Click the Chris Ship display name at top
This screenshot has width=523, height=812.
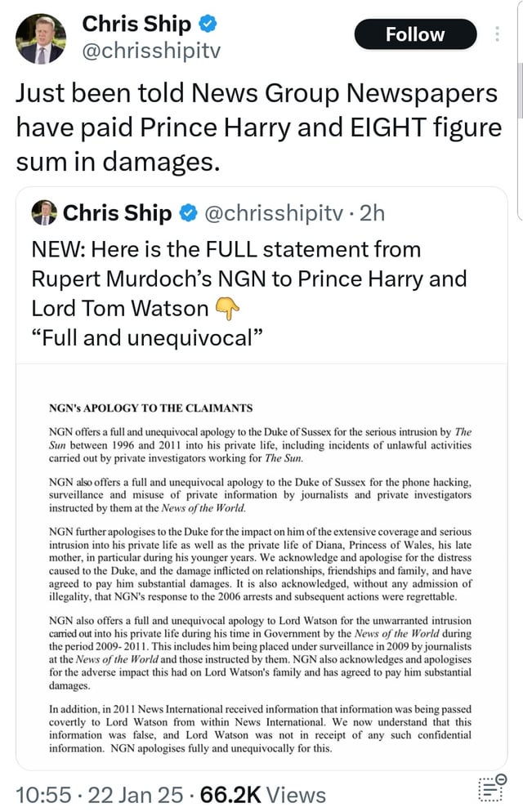click(x=136, y=25)
